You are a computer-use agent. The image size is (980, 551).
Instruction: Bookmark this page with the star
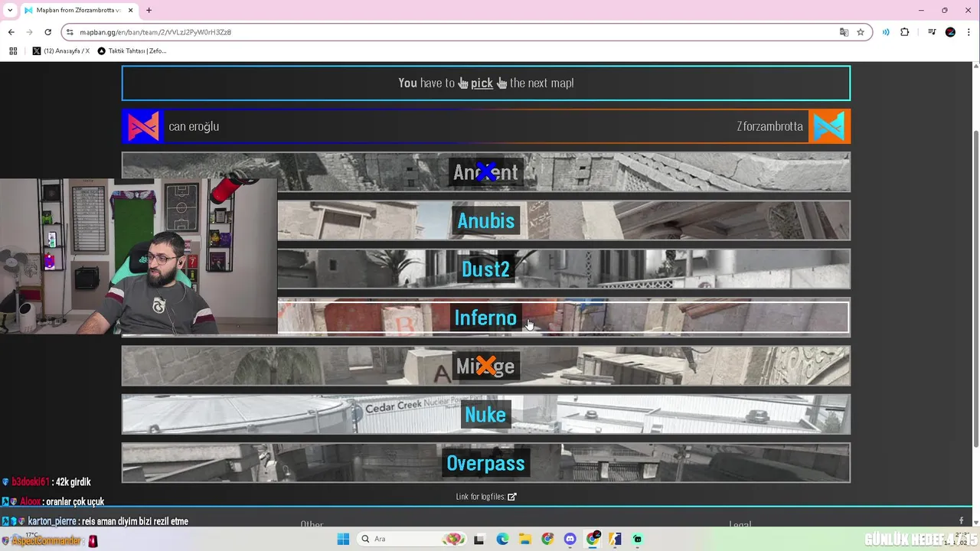pyautogui.click(x=861, y=32)
